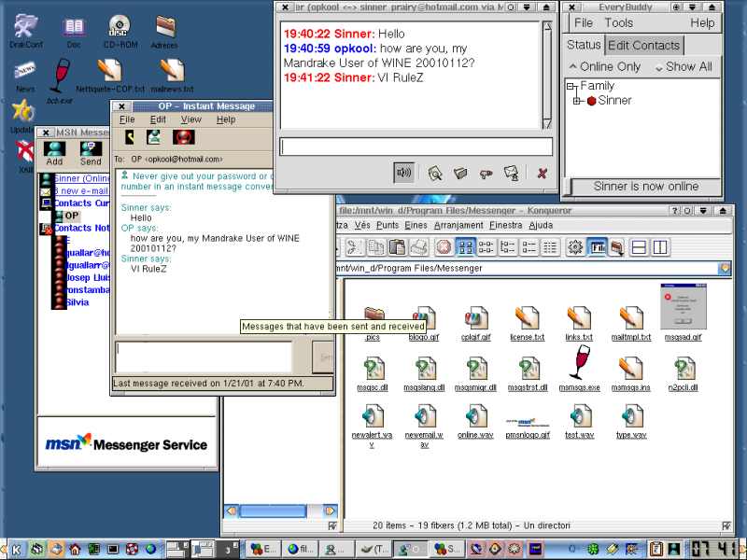Click the ignore-user icon in the chat window
The image size is (747, 560).
486,174
